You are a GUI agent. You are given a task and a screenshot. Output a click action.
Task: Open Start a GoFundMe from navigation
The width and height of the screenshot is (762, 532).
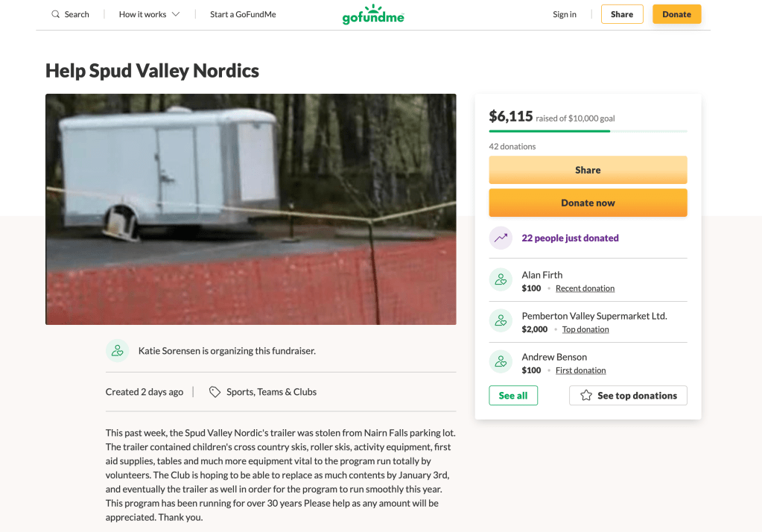click(x=243, y=14)
